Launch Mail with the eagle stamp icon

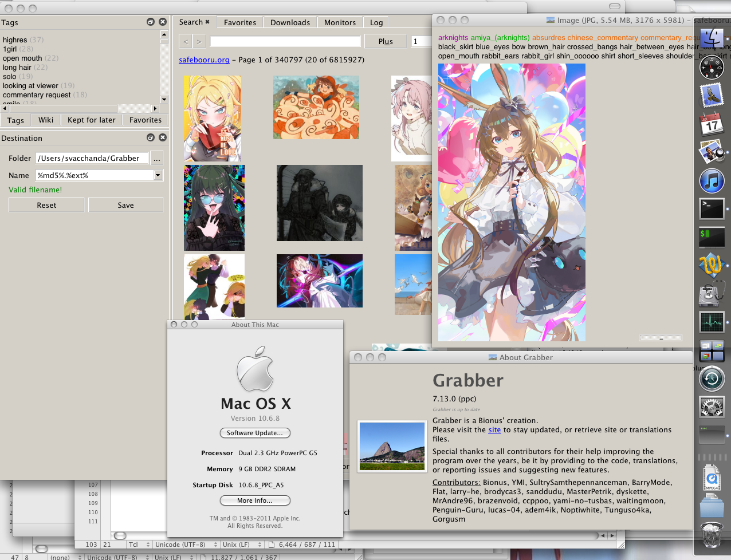pos(712,96)
